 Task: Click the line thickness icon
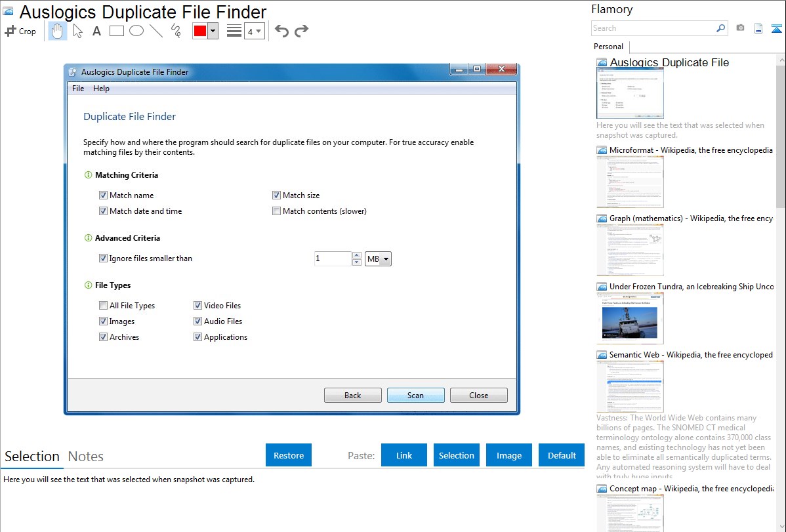tap(234, 31)
